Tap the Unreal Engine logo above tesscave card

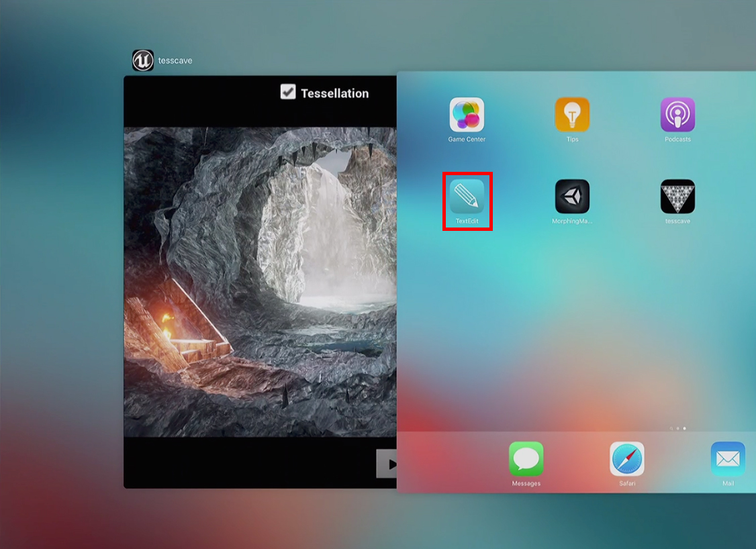[143, 60]
